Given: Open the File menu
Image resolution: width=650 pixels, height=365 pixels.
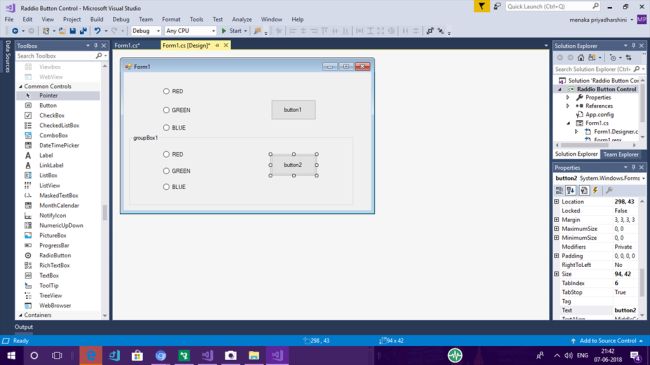Looking at the screenshot, I should [9, 19].
